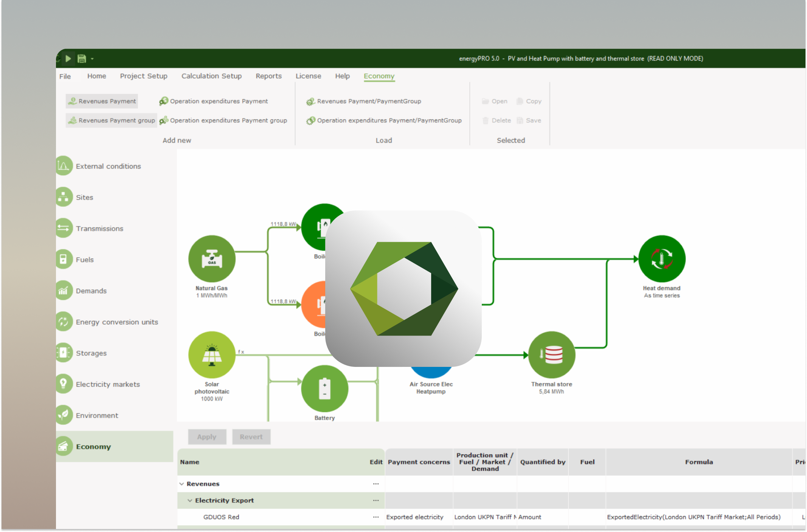Add a new Revenues Payment
807x532 pixels.
tap(101, 101)
